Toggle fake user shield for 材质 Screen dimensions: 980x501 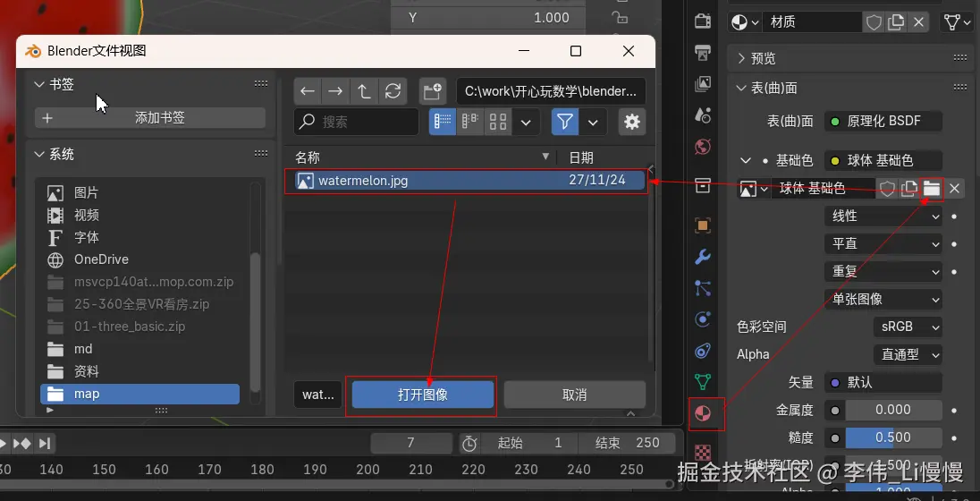pos(874,22)
